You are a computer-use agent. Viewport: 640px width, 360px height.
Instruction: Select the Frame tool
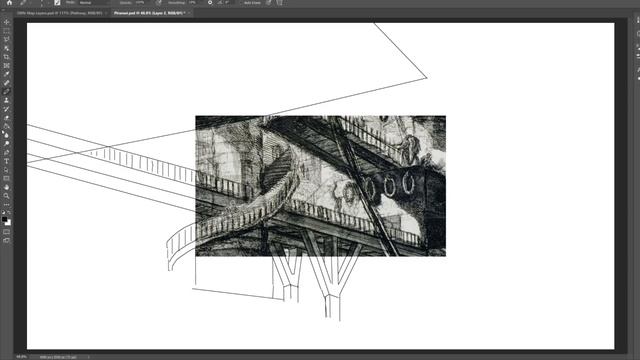tap(6, 65)
